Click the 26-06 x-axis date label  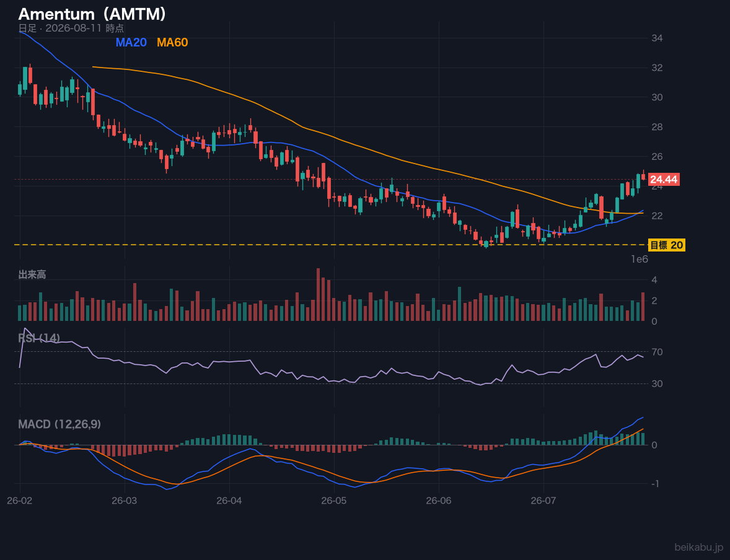[439, 501]
